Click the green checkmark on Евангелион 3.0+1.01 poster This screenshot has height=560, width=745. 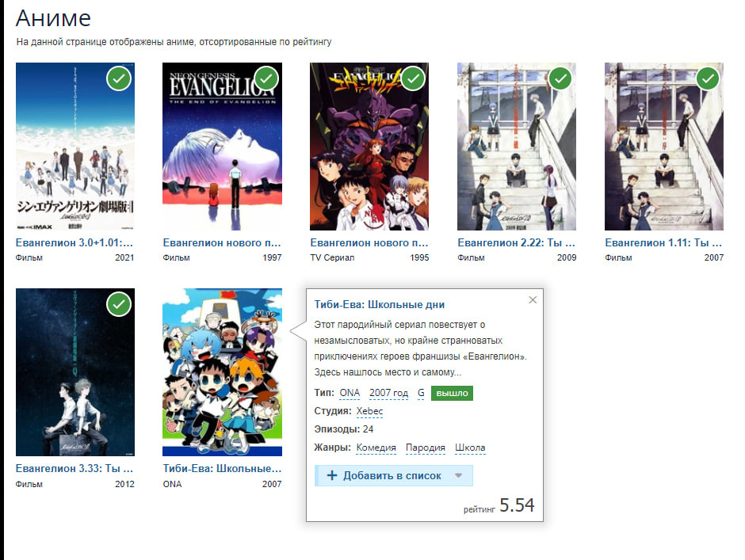click(x=119, y=78)
